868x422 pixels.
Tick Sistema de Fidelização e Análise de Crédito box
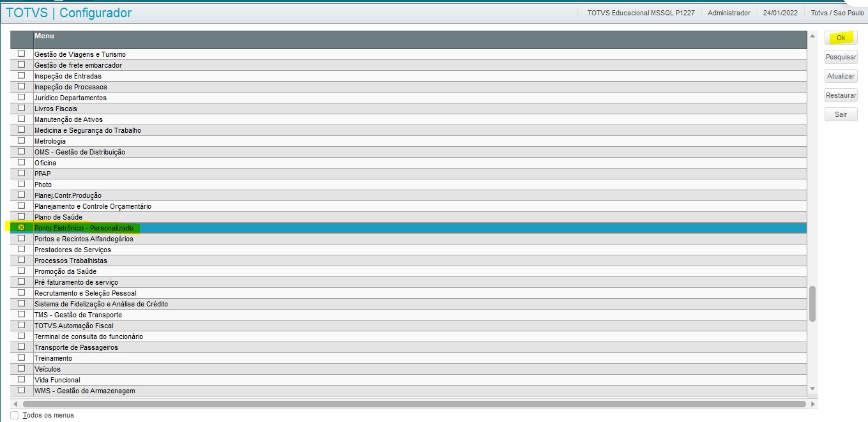(x=21, y=303)
